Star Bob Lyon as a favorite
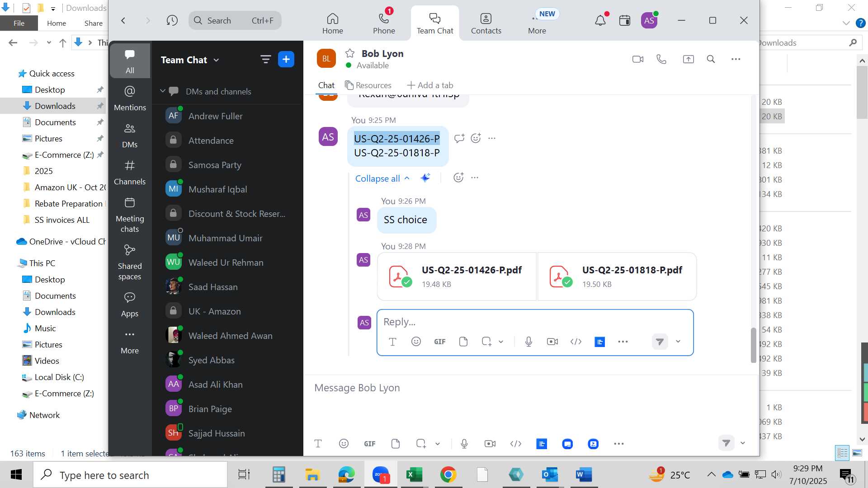868x488 pixels. [349, 53]
